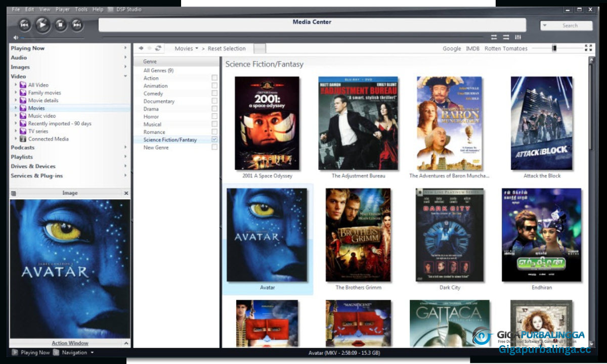Expand the Drives & Devices arrow
This screenshot has width=607, height=364.
(125, 166)
